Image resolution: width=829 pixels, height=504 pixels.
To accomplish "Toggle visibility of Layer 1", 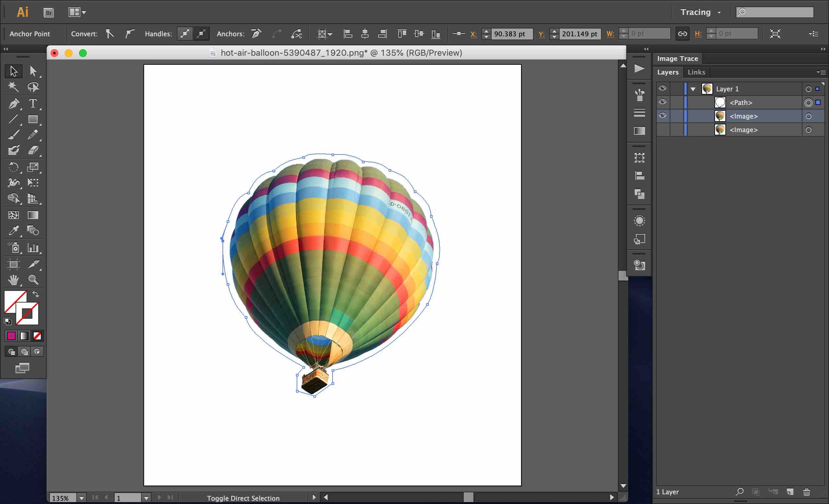I will pyautogui.click(x=663, y=88).
